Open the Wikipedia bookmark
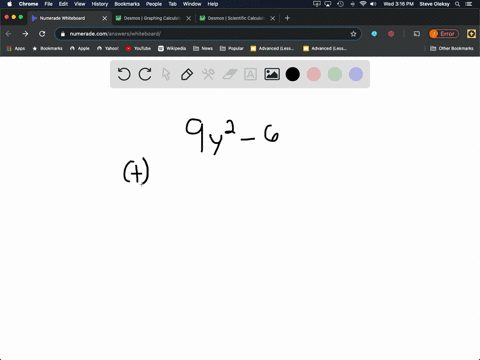 (x=172, y=48)
